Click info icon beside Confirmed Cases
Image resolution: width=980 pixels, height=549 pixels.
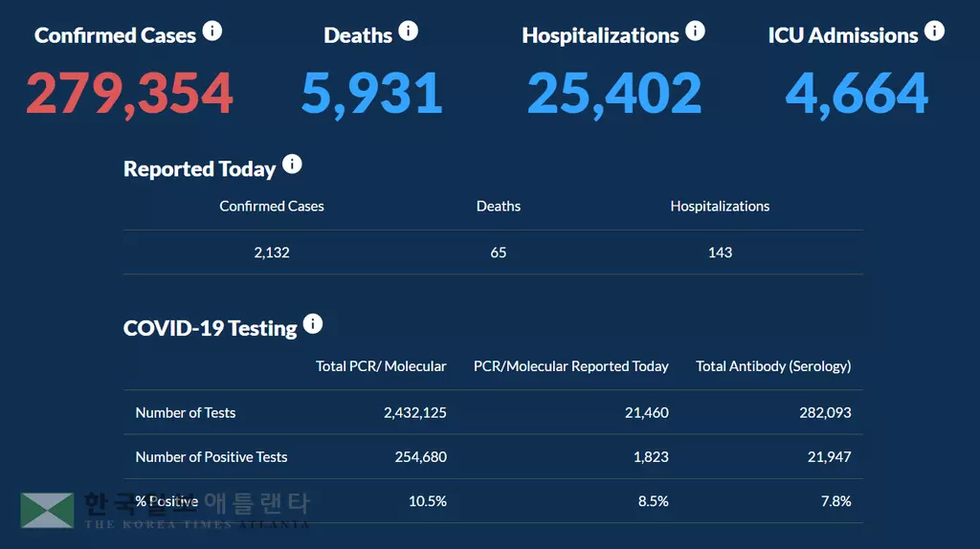[212, 32]
